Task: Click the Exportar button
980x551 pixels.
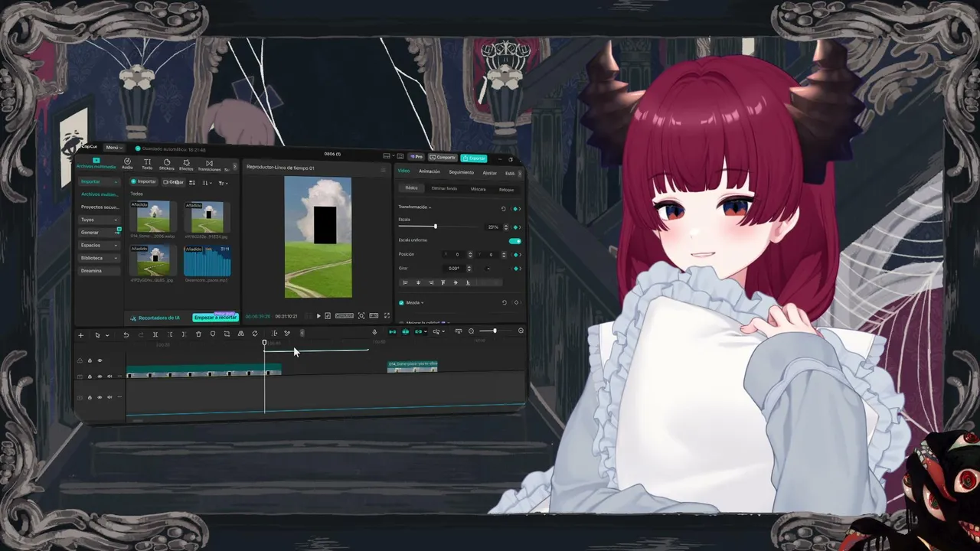Action: pyautogui.click(x=474, y=158)
